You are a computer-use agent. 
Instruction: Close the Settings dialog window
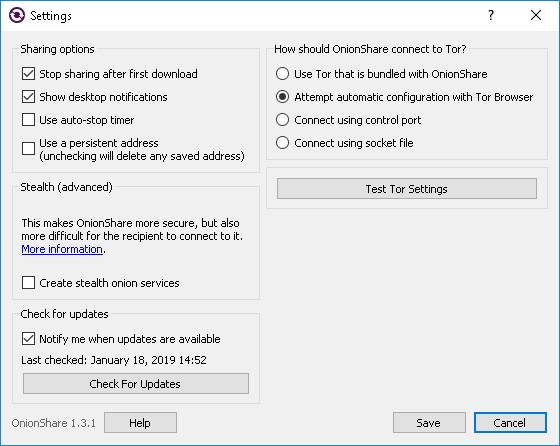536,15
